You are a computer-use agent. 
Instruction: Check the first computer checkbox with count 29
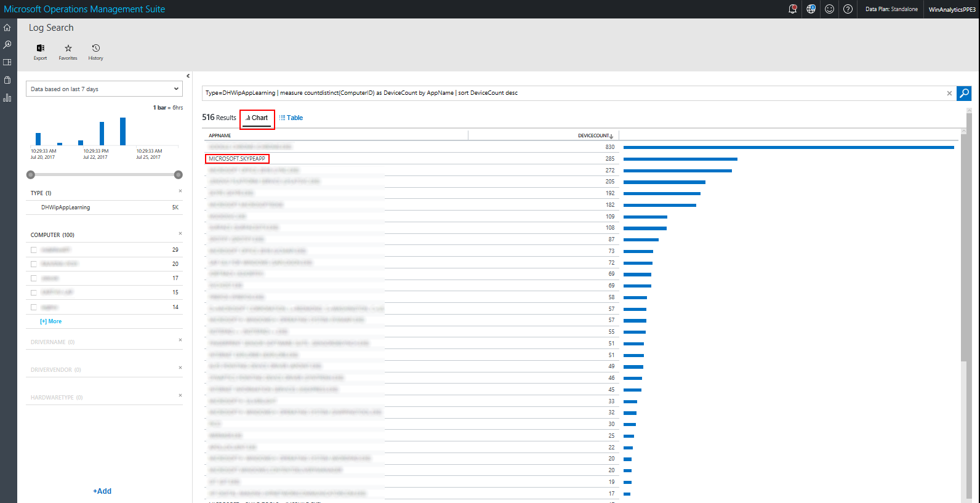click(34, 250)
